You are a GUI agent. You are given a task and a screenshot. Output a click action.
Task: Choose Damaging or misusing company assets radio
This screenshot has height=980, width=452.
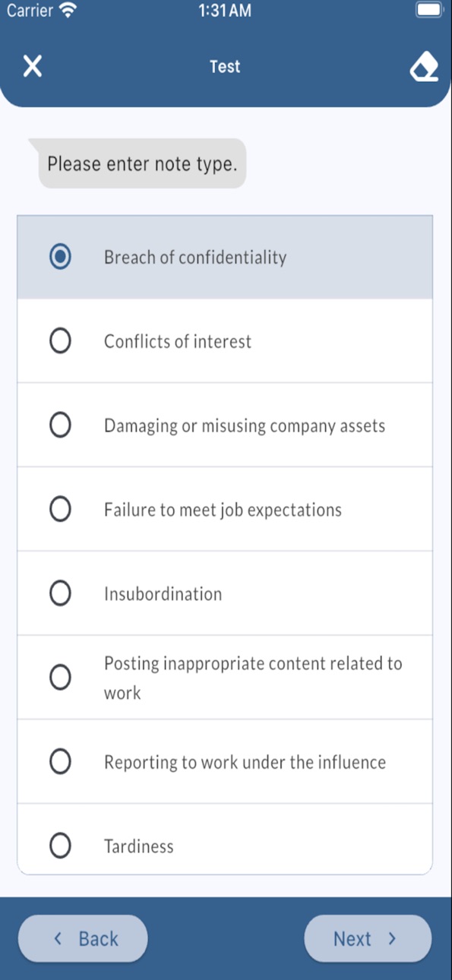click(60, 425)
